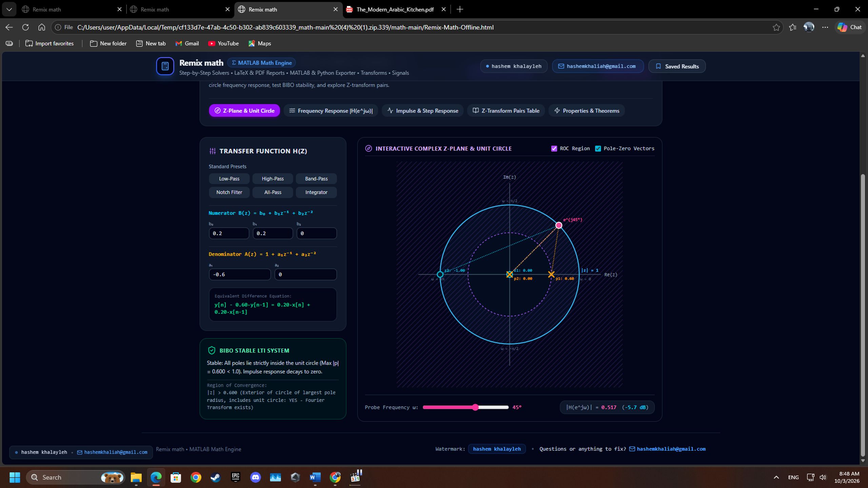This screenshot has width=868, height=488.
Task: Open Z-Transform Pairs Table tab
Action: pos(506,110)
